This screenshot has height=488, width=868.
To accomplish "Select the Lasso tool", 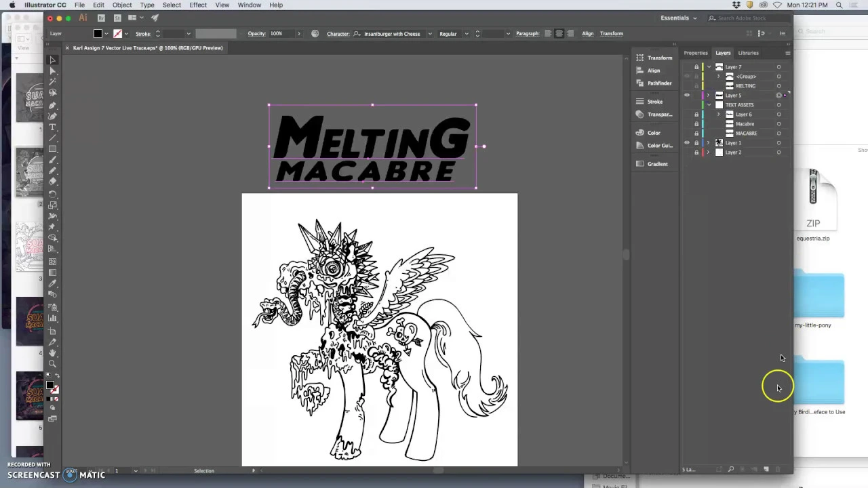I will 52,93.
